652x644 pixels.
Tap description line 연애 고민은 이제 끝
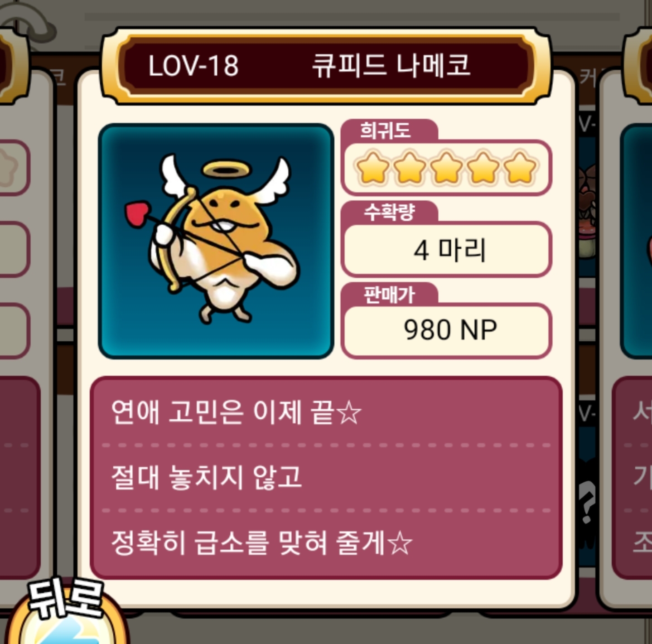[236, 412]
